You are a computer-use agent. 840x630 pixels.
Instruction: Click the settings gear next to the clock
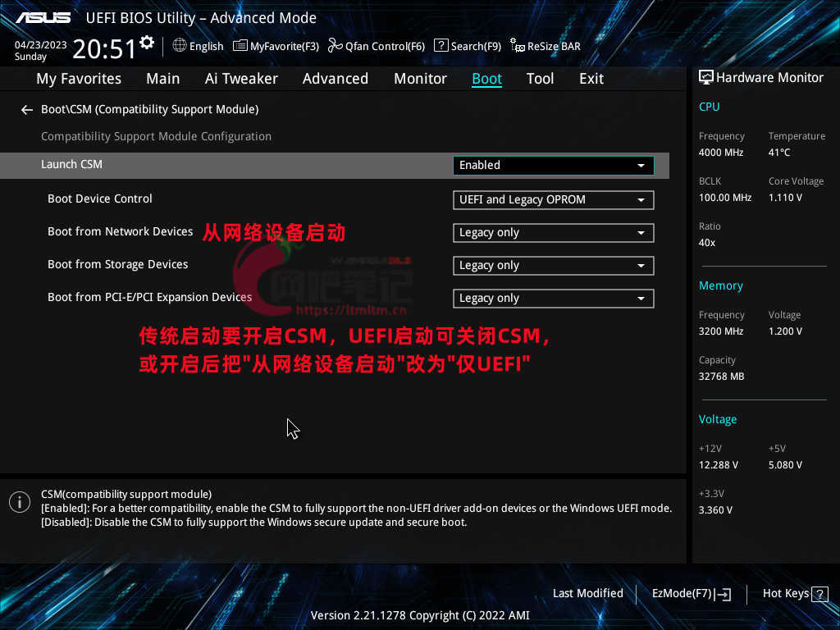point(147,43)
